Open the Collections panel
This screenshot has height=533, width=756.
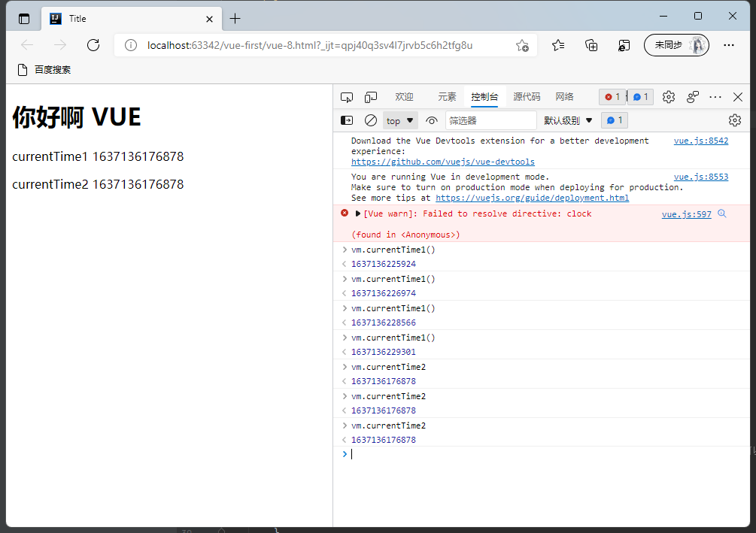coord(591,45)
